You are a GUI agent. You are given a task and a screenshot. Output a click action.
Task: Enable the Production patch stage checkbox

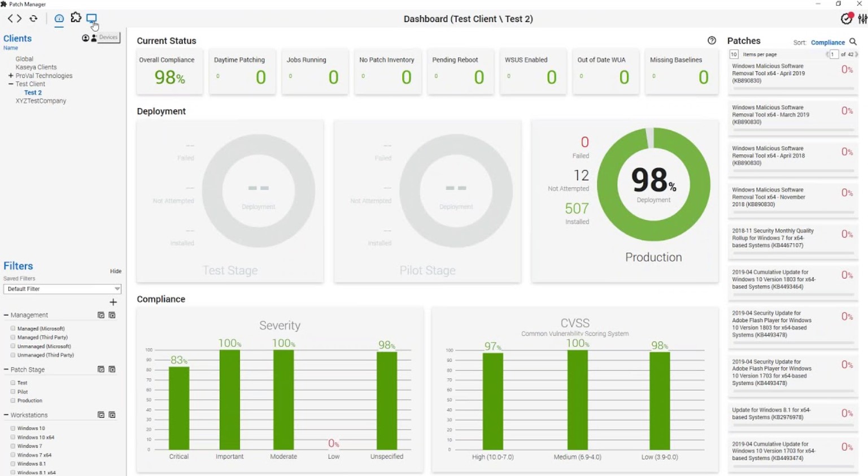[x=13, y=400]
